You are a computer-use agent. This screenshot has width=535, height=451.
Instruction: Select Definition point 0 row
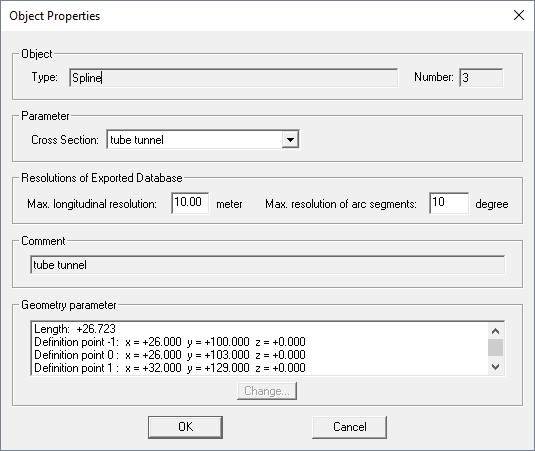[x=170, y=355]
